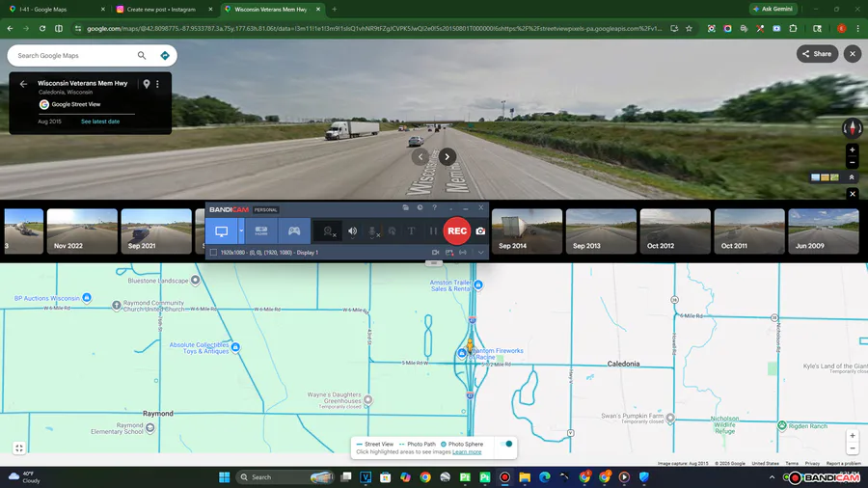Tick the Bandicam display target checkbox
868x488 pixels.
coord(213,253)
